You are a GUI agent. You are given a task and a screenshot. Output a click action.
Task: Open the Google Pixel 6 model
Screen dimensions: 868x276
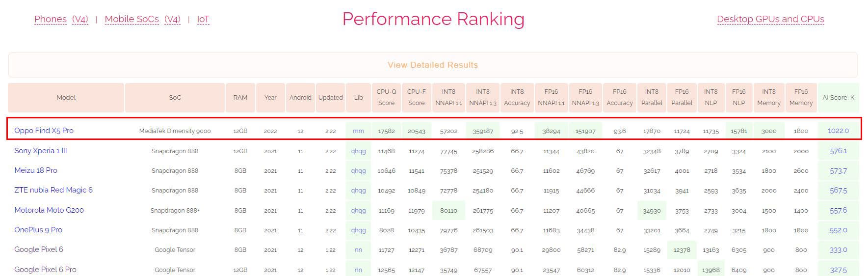[39, 249]
